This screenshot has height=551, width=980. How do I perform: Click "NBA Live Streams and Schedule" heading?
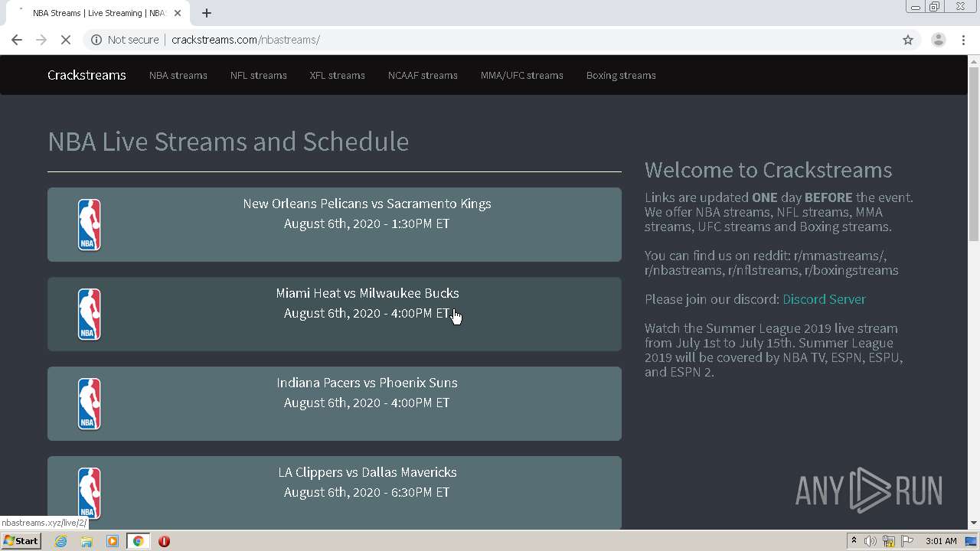[228, 142]
